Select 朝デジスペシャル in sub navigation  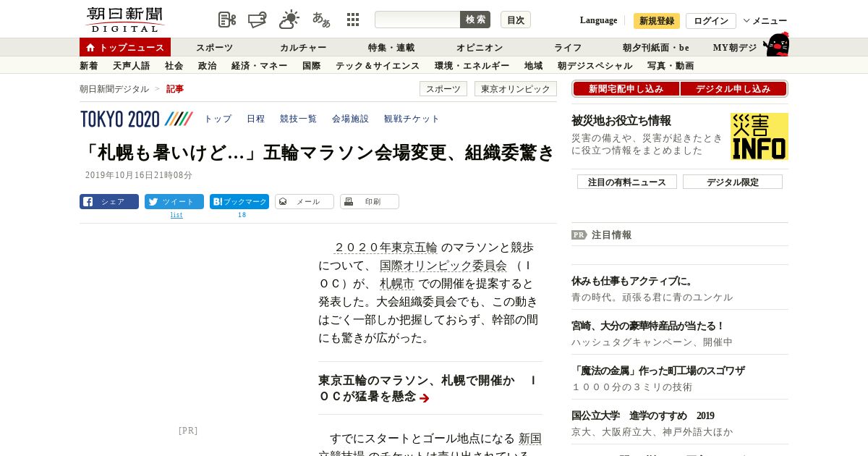[595, 66]
